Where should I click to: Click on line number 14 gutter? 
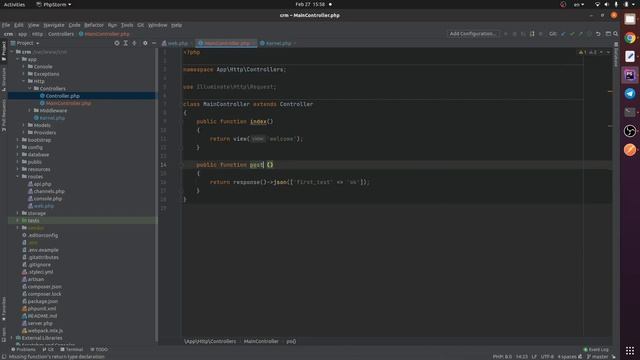[x=163, y=165]
